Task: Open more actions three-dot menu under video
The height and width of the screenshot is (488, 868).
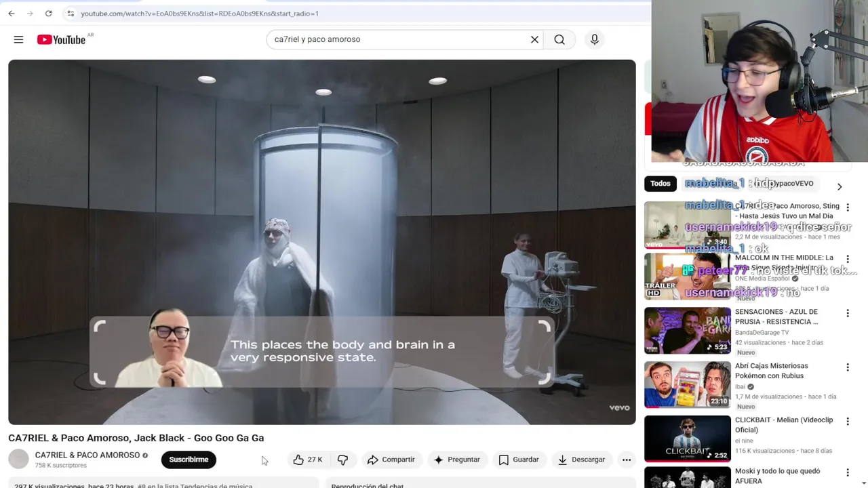Action: [x=627, y=460]
